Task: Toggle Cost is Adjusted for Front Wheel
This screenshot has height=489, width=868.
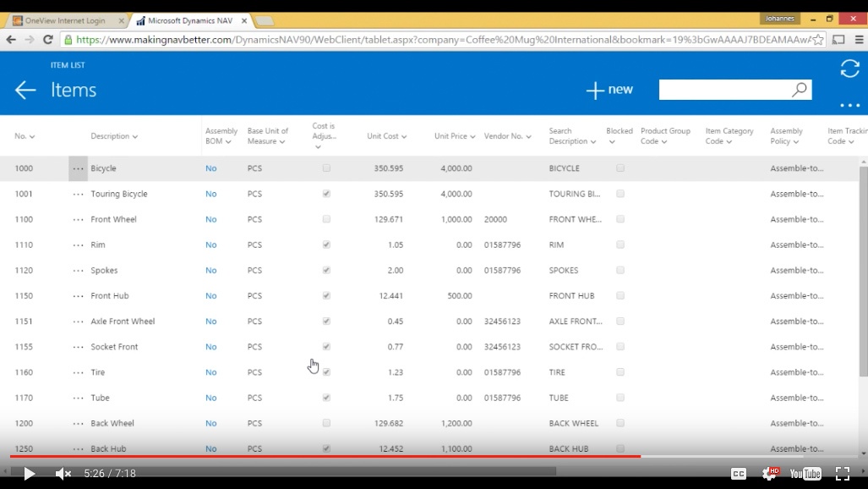Action: point(326,219)
